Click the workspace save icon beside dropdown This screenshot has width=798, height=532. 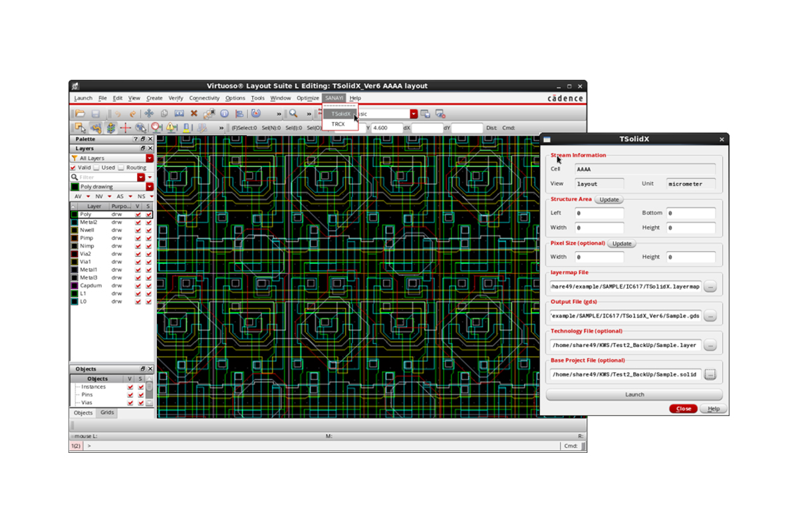426,114
